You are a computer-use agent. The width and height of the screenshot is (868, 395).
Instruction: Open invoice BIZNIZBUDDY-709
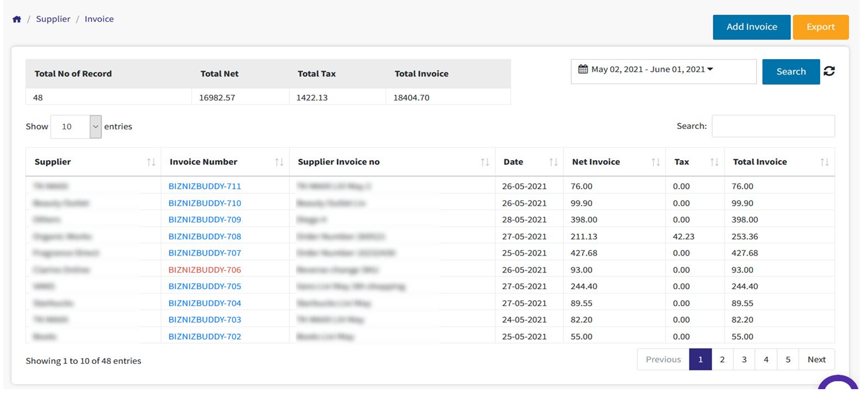[205, 220]
